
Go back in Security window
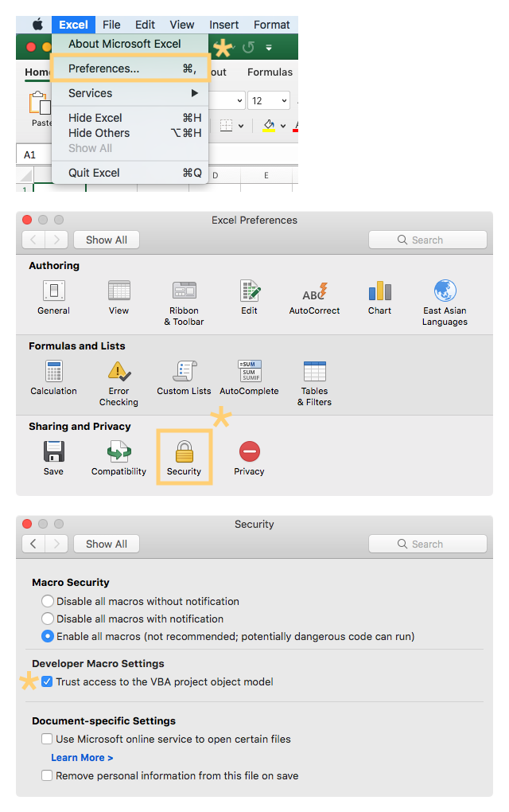[x=33, y=544]
